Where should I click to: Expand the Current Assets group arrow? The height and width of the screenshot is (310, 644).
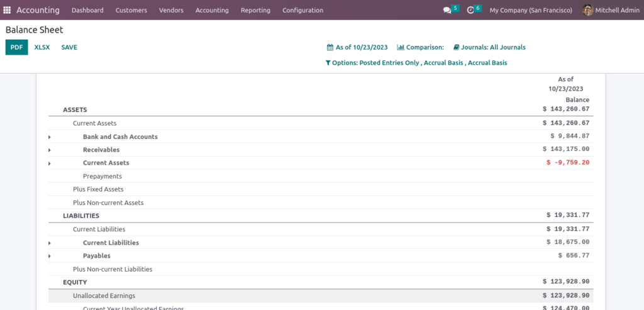pyautogui.click(x=49, y=163)
